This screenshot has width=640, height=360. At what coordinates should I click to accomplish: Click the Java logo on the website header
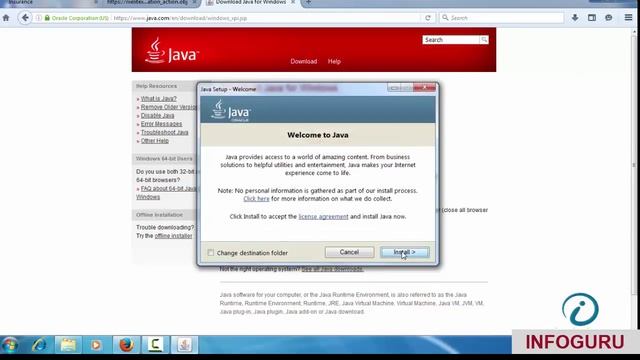(x=171, y=51)
